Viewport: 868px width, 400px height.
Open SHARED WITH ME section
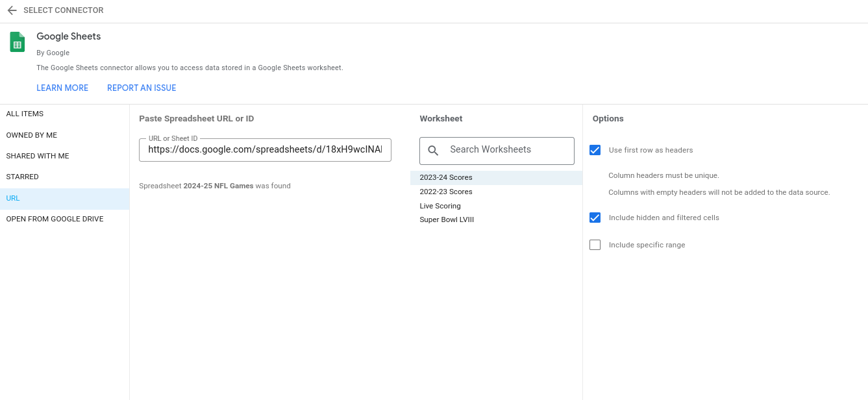tap(37, 155)
